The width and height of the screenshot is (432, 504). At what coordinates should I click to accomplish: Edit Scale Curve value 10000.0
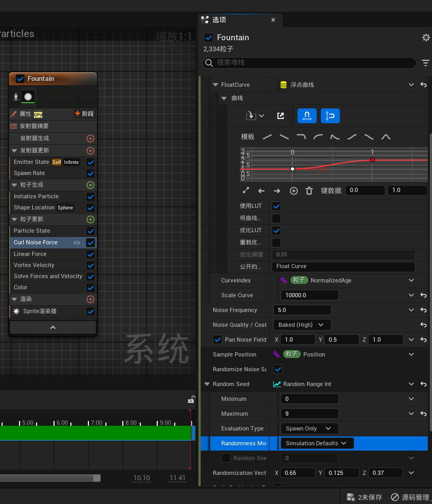click(x=310, y=295)
